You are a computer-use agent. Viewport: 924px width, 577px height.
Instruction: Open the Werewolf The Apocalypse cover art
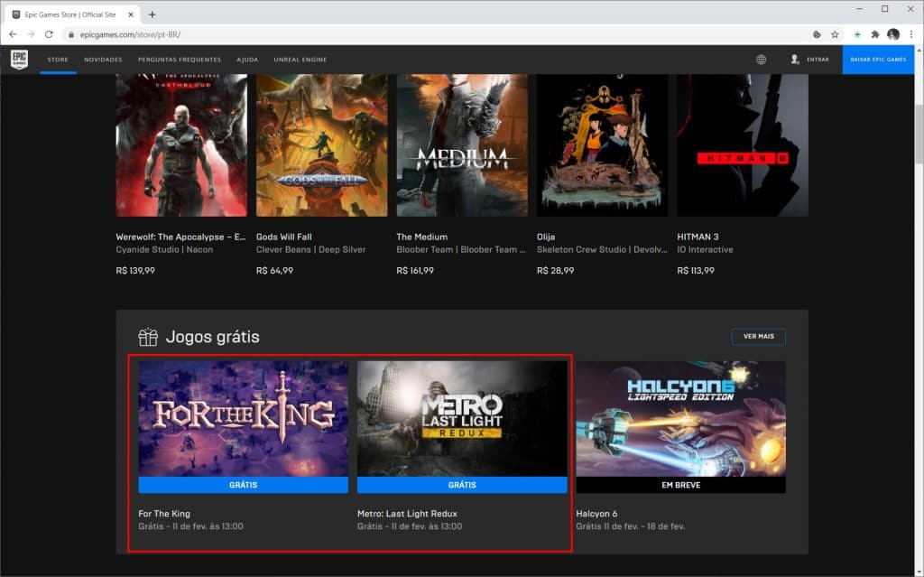point(181,145)
